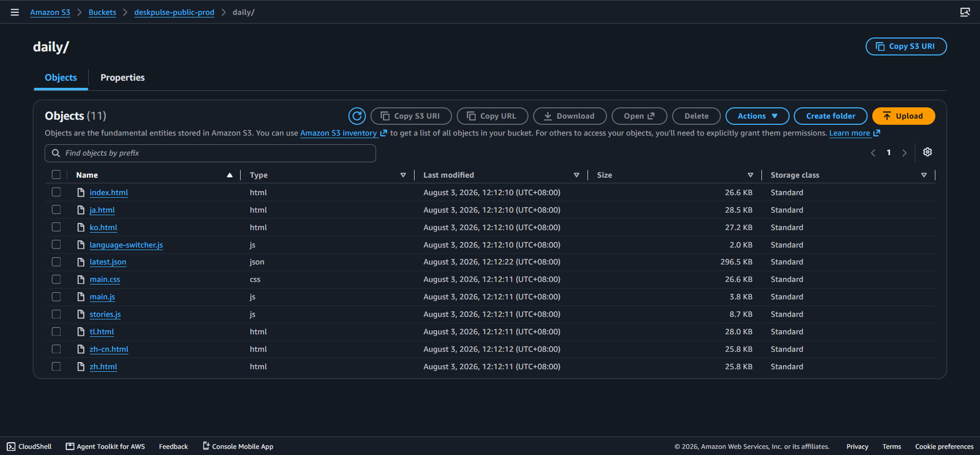Screen dimensions: 980x455
Task: Go to Amazon S3 breadcrumb
Action: (50, 12)
